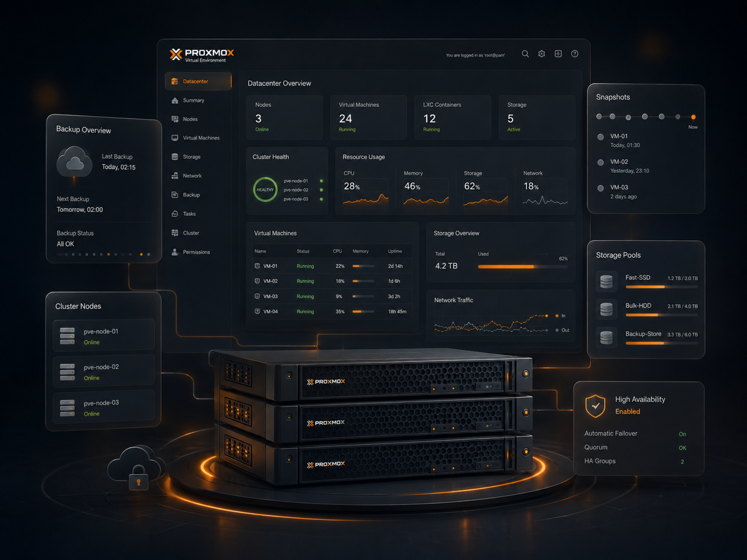747x560 pixels.
Task: Click the Storage Overview used bar at 62%
Action: click(522, 267)
